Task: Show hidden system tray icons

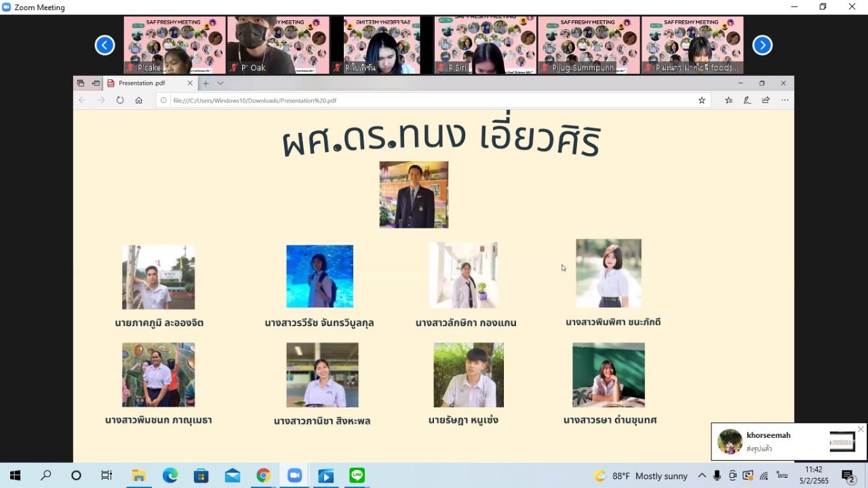Action: 702,476
